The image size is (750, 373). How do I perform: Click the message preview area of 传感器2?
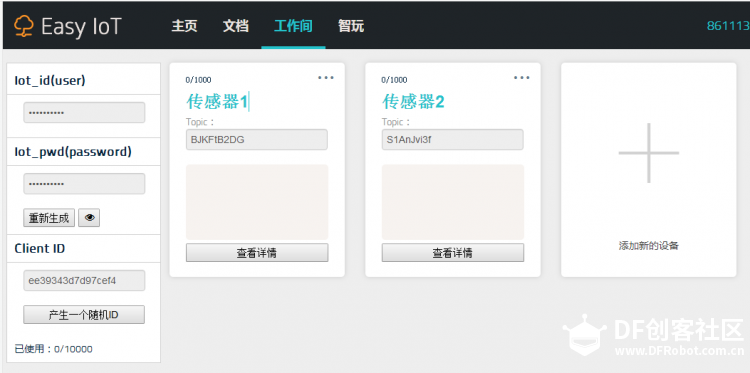452,202
